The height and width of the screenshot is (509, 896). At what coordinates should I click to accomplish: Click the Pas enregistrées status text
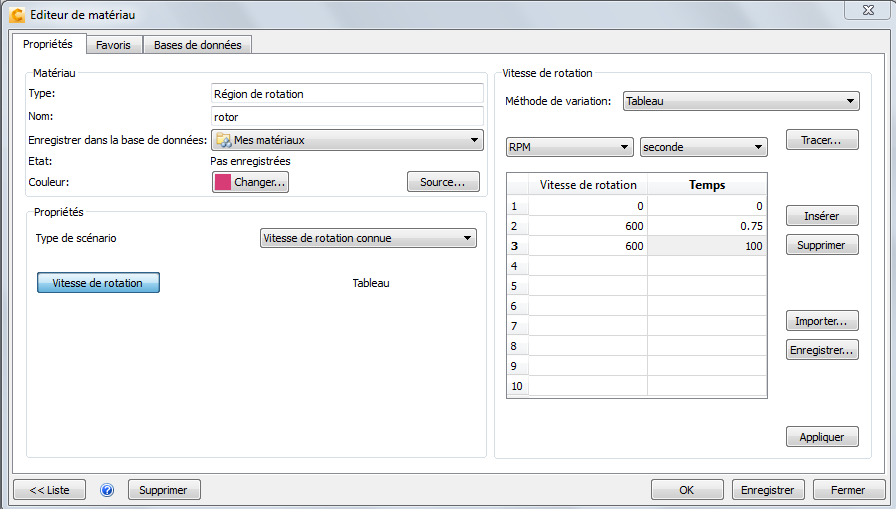250,161
